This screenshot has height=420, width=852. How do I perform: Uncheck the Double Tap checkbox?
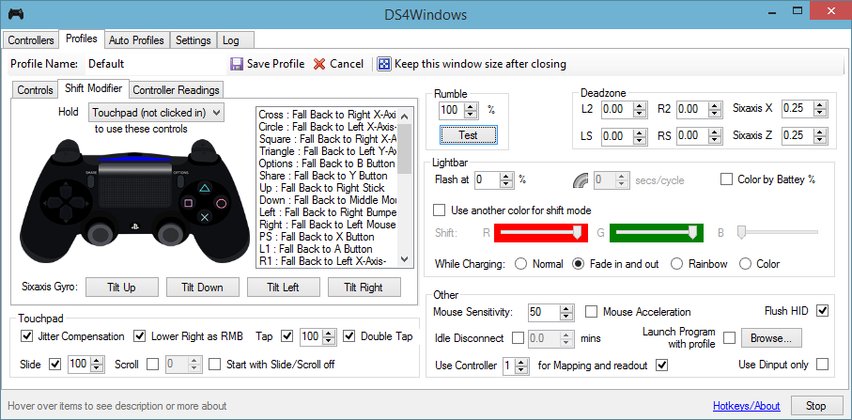coord(349,336)
